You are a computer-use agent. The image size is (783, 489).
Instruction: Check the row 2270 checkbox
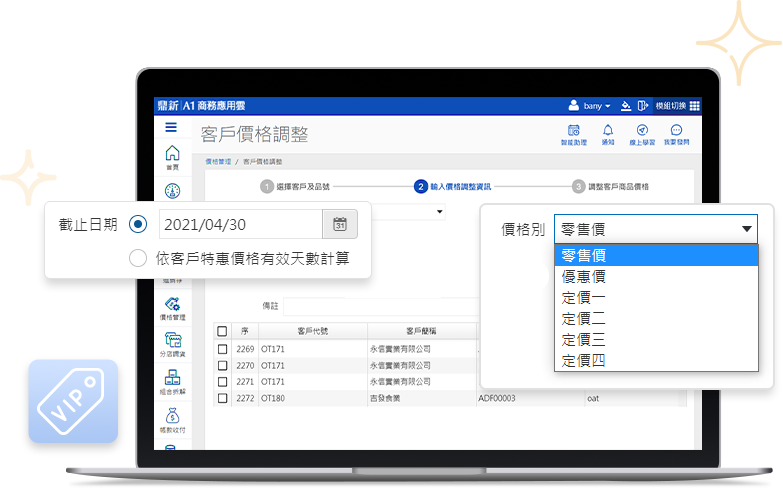222,365
